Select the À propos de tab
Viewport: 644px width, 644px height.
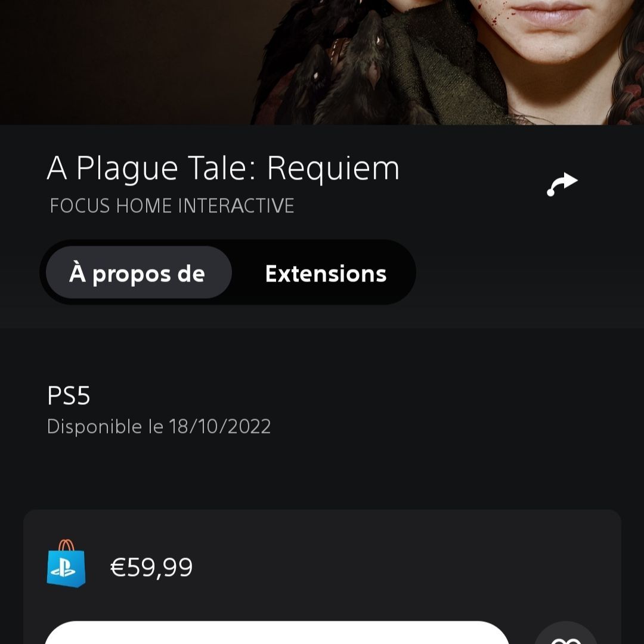click(139, 273)
